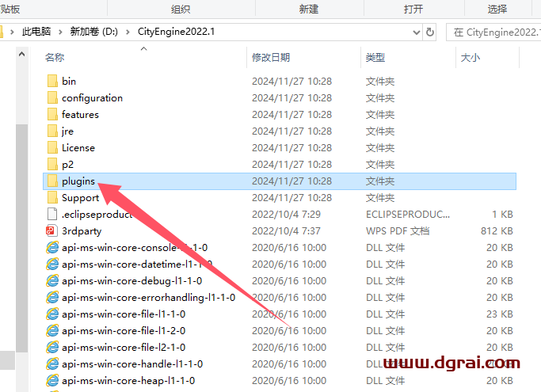Select the api-ms-win-core-handle-l1-1-0 file name
The image size is (541, 392).
132,364
